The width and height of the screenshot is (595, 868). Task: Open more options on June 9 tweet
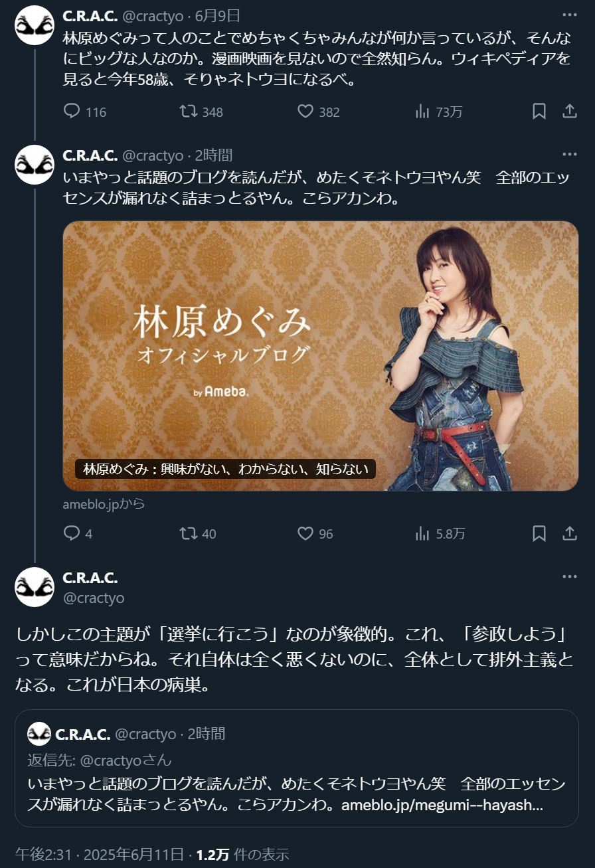tap(569, 15)
